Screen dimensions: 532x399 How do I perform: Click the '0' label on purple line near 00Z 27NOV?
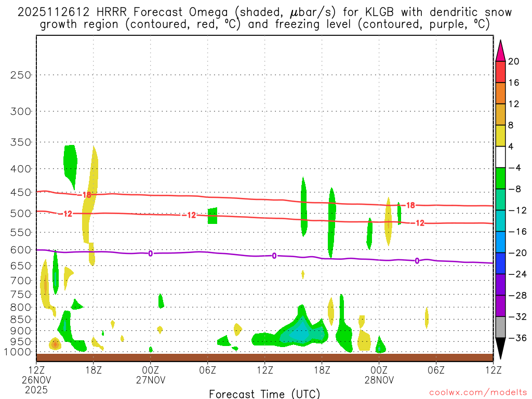tap(150, 253)
